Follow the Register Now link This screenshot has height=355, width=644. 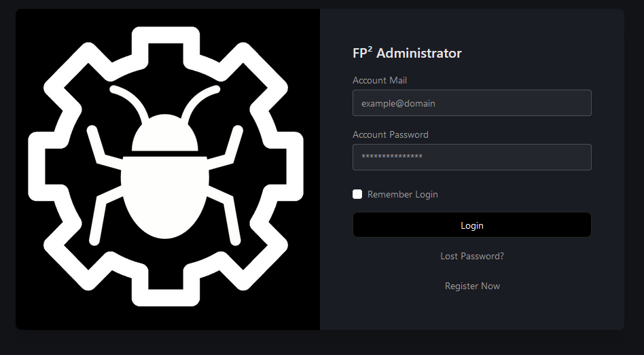pyautogui.click(x=472, y=286)
